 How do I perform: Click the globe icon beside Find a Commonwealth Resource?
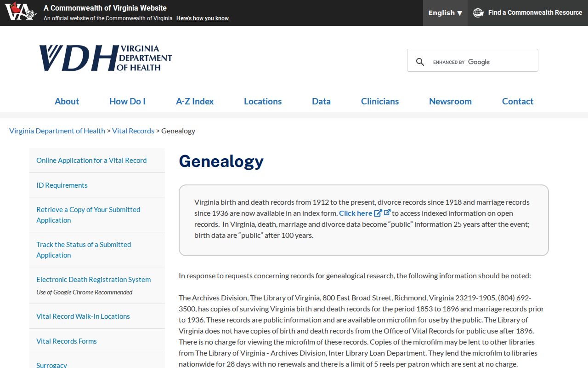coord(478,13)
